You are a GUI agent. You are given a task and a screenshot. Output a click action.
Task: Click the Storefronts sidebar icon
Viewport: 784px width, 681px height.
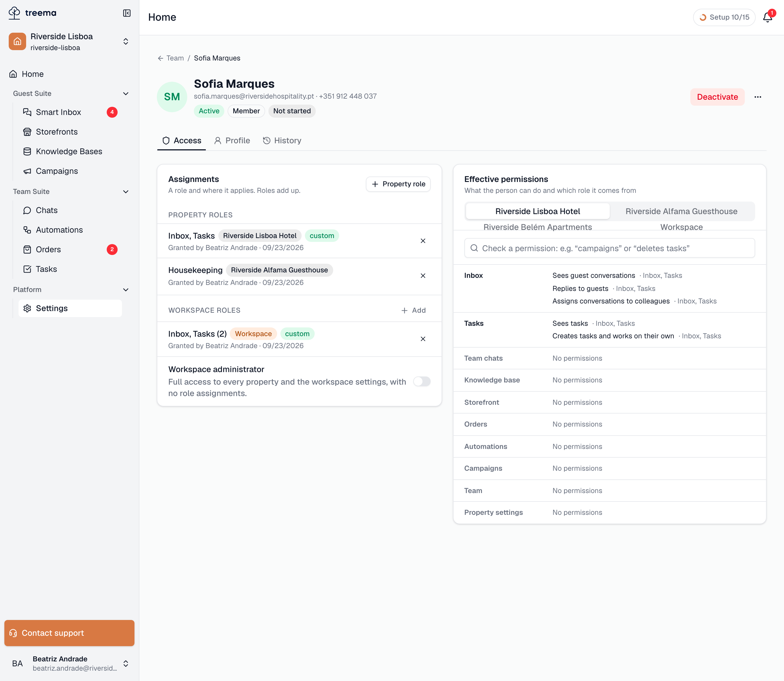(27, 132)
